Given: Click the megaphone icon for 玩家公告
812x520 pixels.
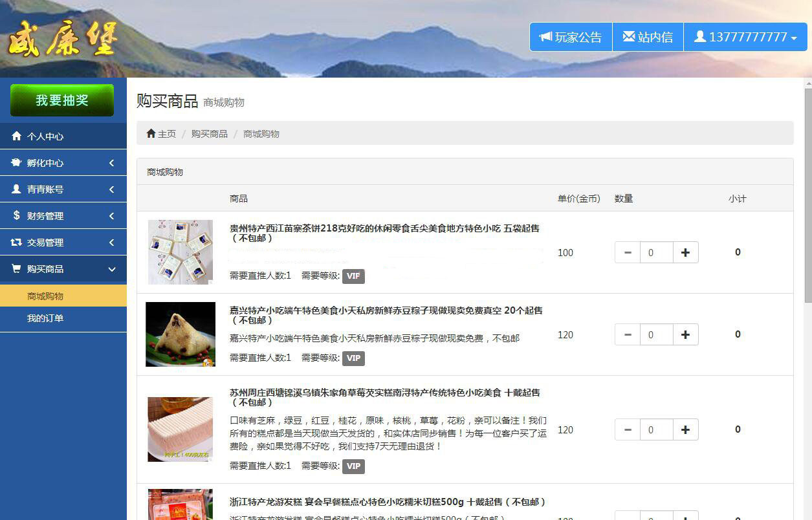Looking at the screenshot, I should (545, 37).
